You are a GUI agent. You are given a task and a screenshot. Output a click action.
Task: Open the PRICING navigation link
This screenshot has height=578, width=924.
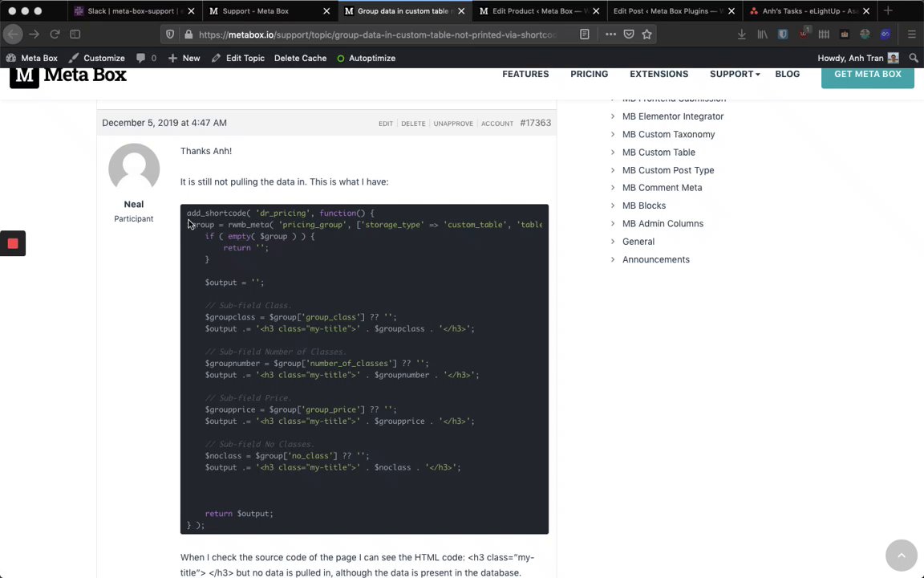589,74
